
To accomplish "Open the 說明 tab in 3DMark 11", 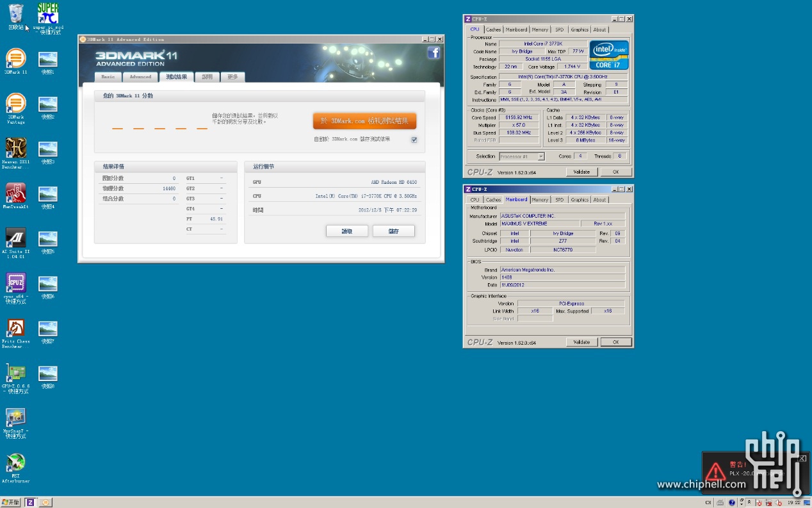I will (x=207, y=77).
